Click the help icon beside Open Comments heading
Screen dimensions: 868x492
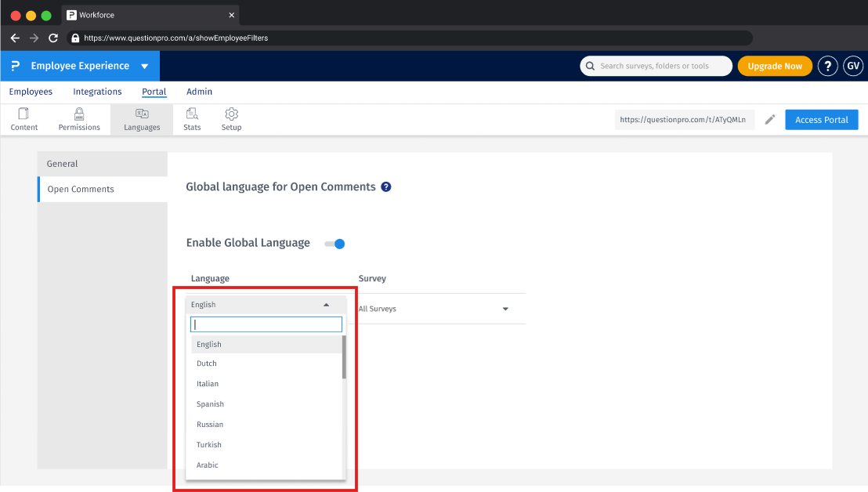(x=385, y=187)
